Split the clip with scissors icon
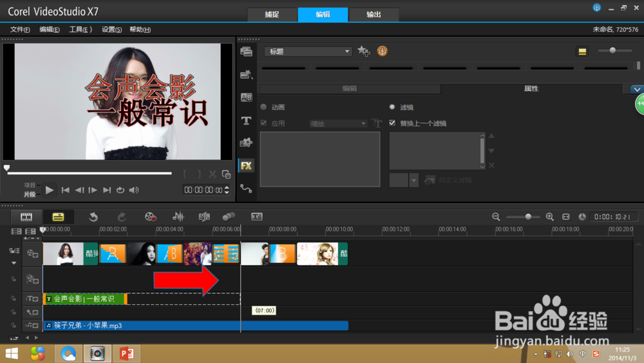 click(x=213, y=174)
